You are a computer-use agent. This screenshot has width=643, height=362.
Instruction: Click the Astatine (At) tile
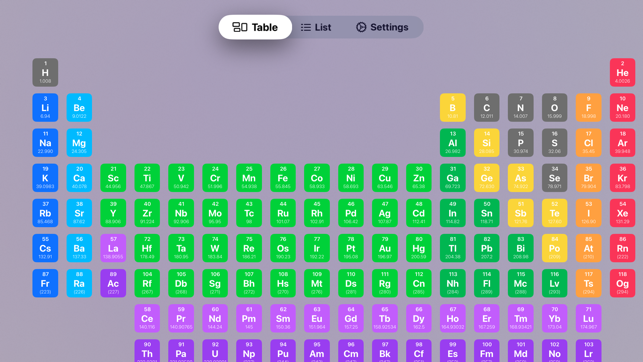pyautogui.click(x=588, y=248)
